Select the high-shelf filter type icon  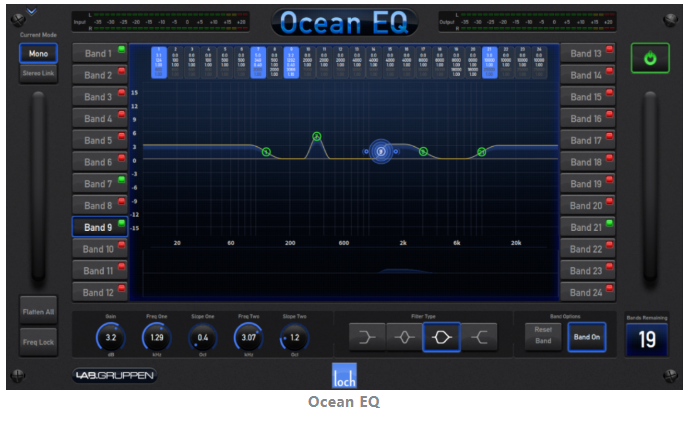pos(479,338)
